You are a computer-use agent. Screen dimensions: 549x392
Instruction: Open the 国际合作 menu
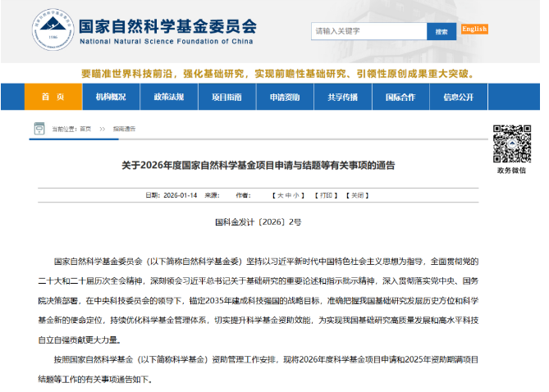tap(400, 97)
